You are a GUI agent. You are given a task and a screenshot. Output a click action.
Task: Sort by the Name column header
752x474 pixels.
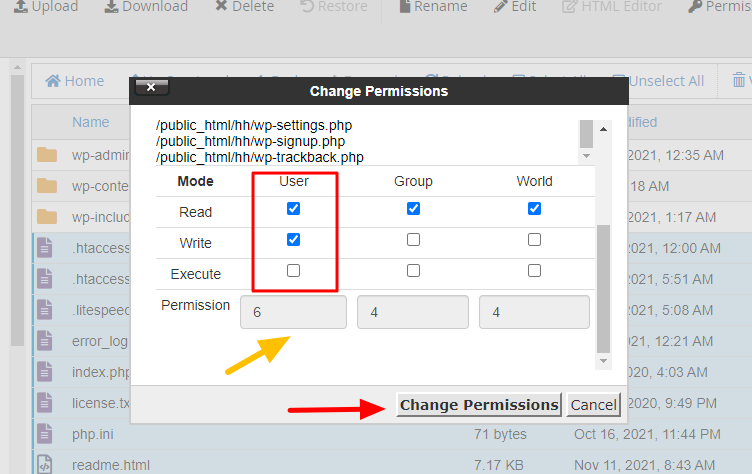[91, 122]
